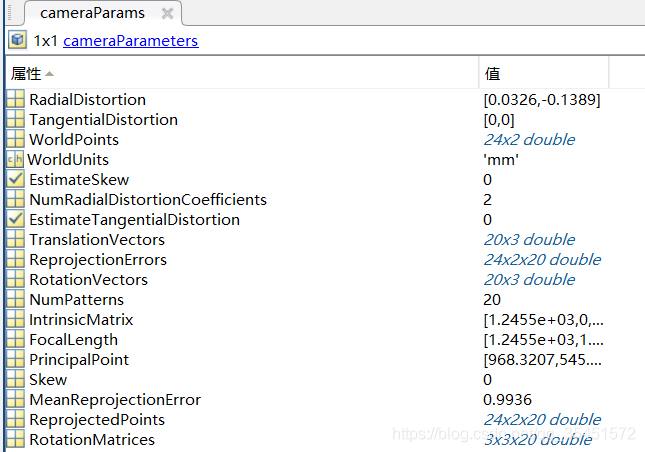The height and width of the screenshot is (452, 645).
Task: Click the FocalLength matrix icon
Action: click(x=15, y=340)
